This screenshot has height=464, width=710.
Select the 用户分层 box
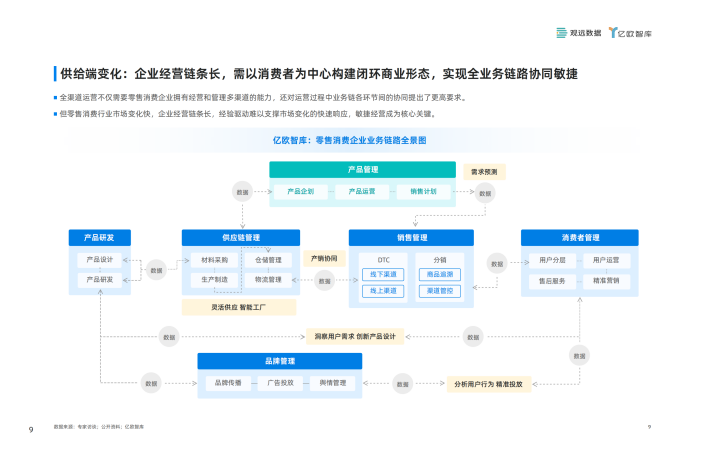pos(552,260)
